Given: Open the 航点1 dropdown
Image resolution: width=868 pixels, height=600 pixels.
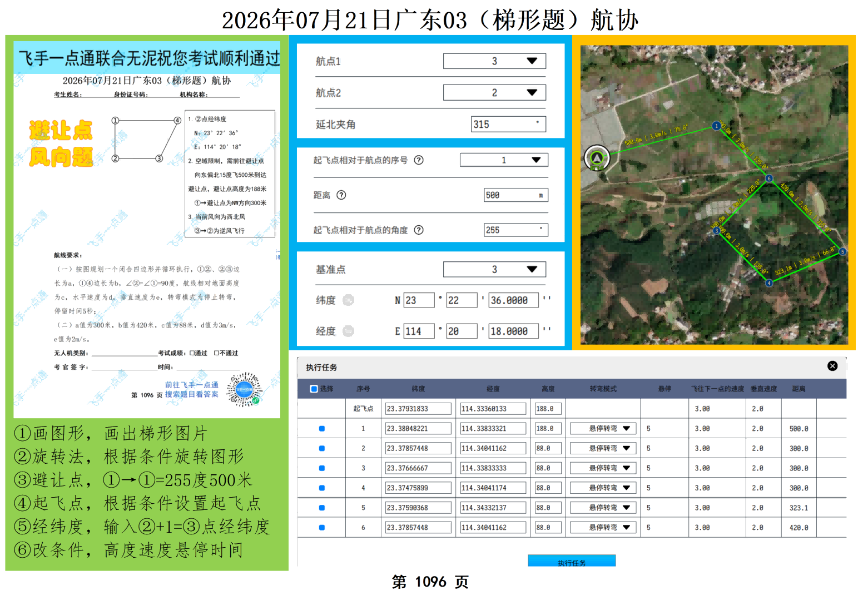Looking at the screenshot, I should [494, 61].
